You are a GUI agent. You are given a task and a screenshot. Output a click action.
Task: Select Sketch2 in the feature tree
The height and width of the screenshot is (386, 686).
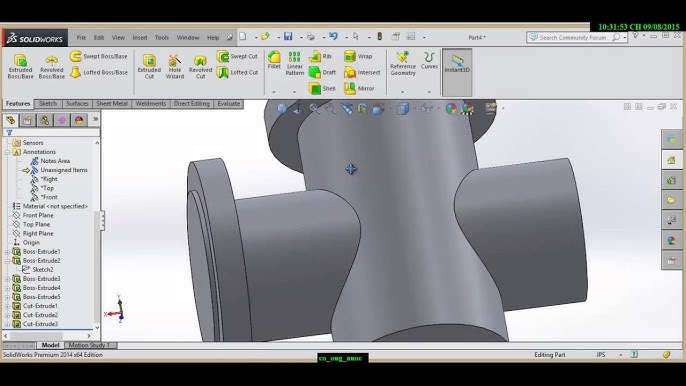pyautogui.click(x=38, y=270)
